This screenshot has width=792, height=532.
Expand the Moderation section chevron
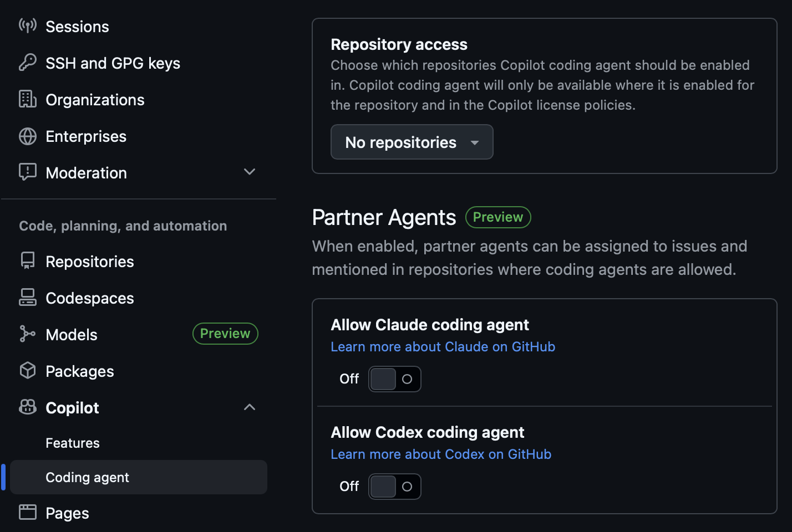pos(250,172)
